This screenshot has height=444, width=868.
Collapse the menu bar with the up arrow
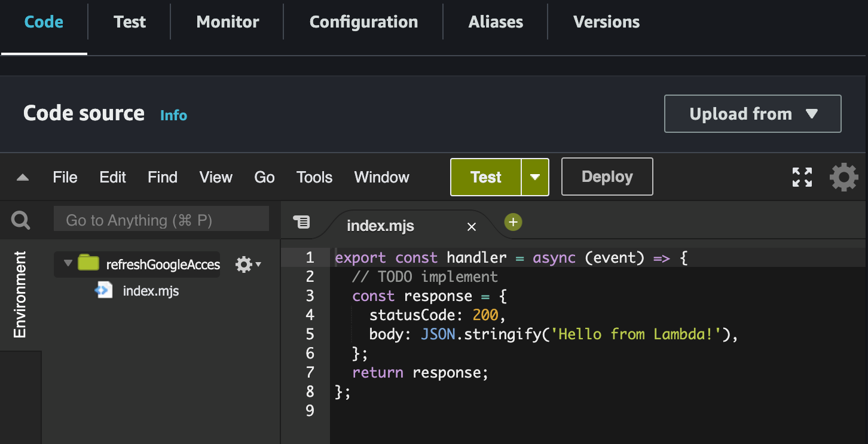22,177
